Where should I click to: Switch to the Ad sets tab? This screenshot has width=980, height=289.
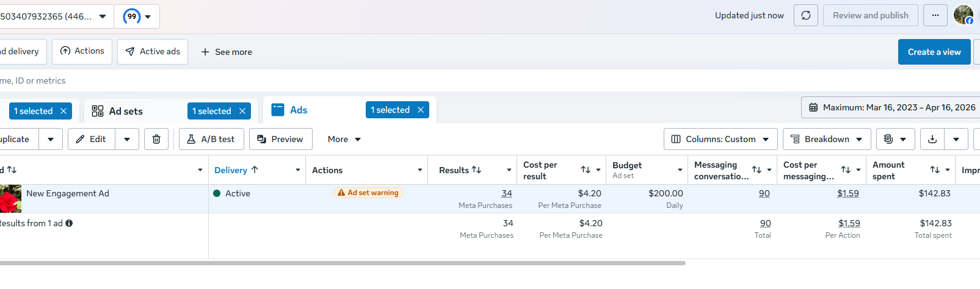126,111
